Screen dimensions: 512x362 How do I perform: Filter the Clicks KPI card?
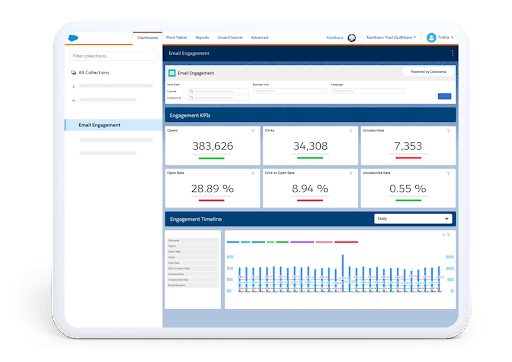[x=351, y=131]
